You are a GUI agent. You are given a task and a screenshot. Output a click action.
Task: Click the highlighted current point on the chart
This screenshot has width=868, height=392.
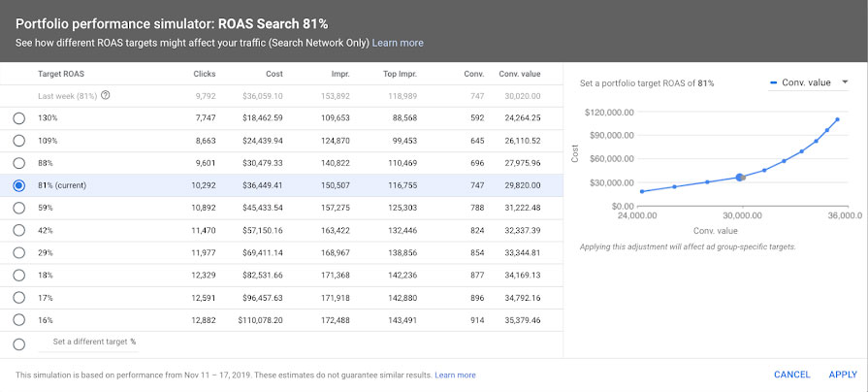click(740, 178)
